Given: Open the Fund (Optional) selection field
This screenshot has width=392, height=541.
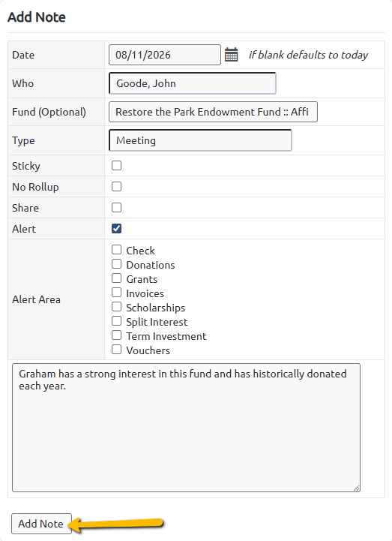Looking at the screenshot, I should [213, 112].
